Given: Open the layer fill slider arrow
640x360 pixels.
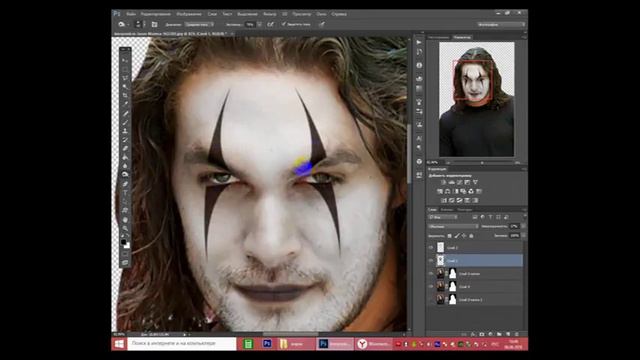Looking at the screenshot, I should pos(523,236).
